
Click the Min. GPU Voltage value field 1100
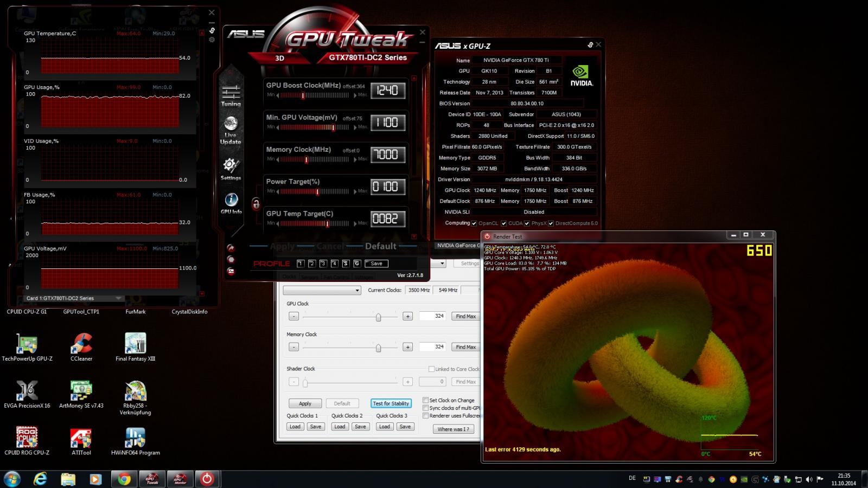387,123
